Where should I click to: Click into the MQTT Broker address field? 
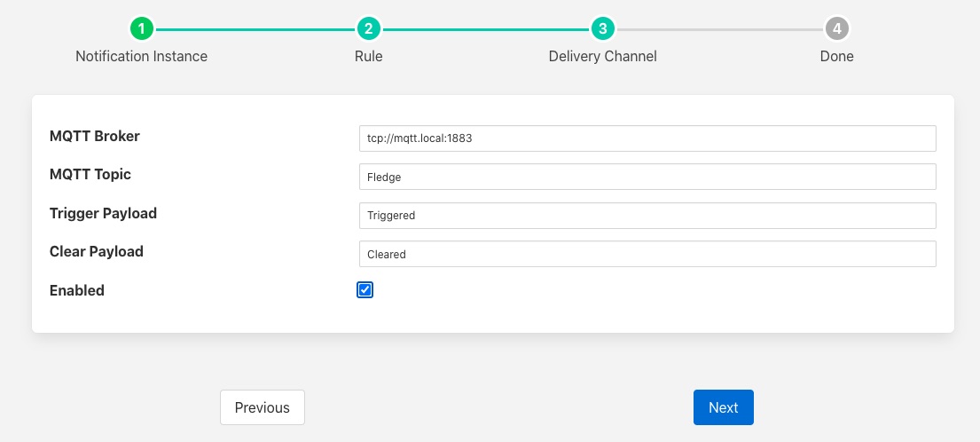click(647, 138)
